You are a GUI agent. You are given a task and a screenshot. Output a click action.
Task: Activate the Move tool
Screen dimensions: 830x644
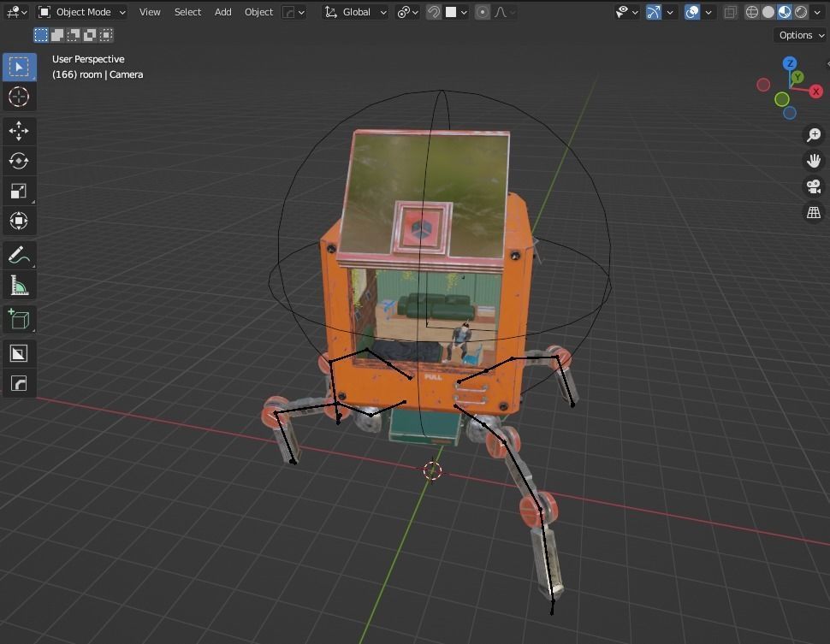tap(19, 131)
